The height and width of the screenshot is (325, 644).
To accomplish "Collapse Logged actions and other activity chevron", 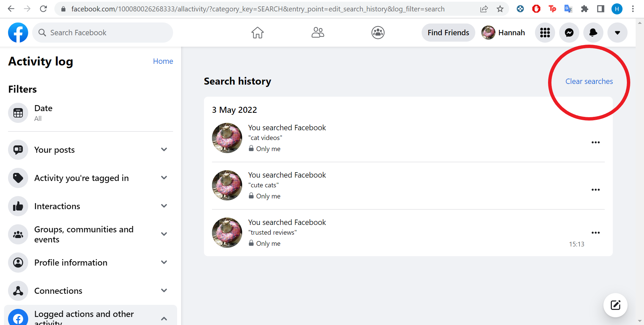I will [x=164, y=319].
